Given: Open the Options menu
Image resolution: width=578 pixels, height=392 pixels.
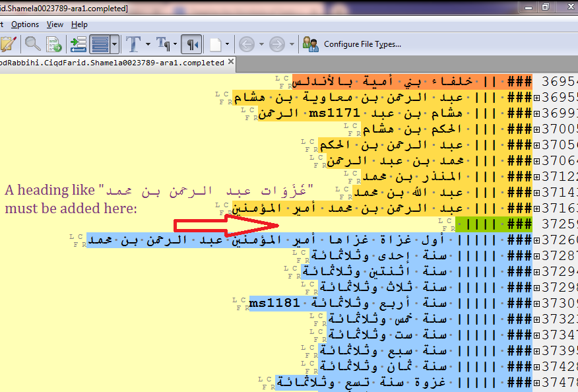Looking at the screenshot, I should (x=25, y=24).
